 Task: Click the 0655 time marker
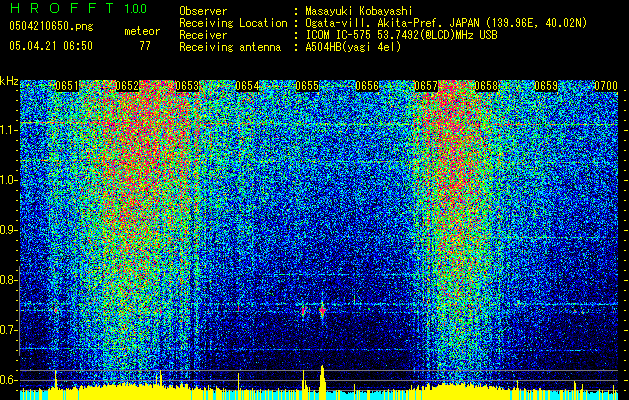pos(307,86)
